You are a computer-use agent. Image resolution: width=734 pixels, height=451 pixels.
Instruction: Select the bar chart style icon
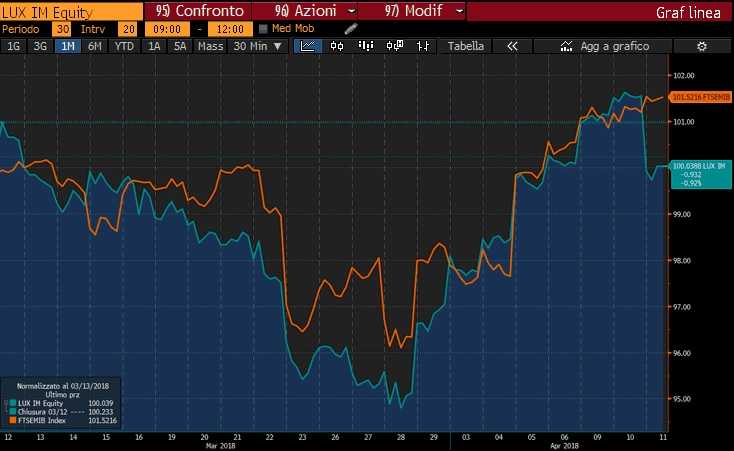click(366, 46)
